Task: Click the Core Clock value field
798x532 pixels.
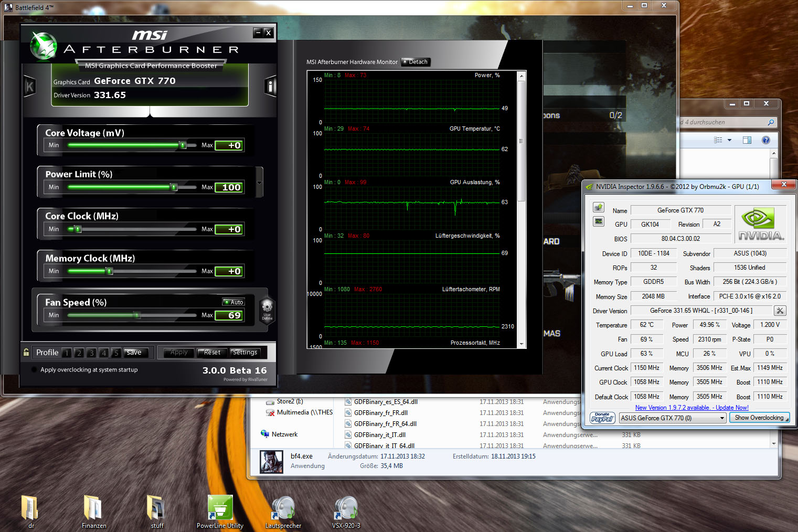Action: tap(229, 229)
